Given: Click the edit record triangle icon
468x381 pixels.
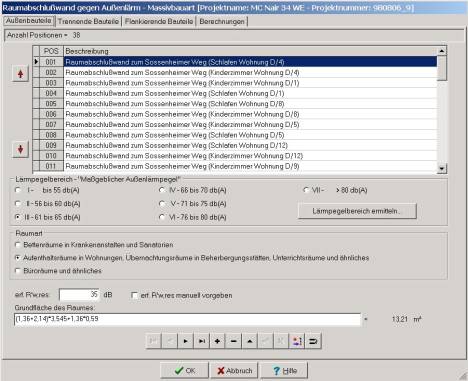Looking at the screenshot, I should pos(249,341).
